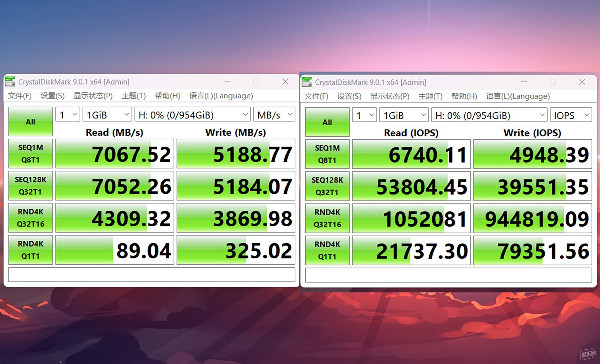Click the comment field in right window
The width and height of the screenshot is (600, 364).
pos(448,275)
